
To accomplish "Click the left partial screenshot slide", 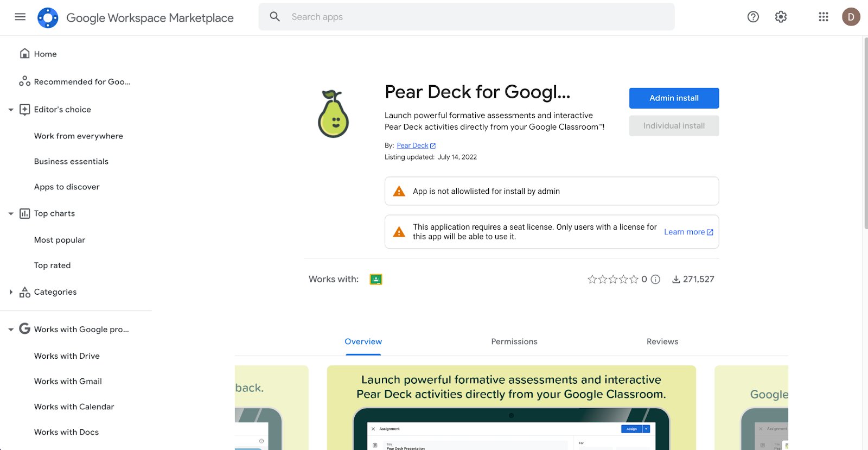I will pyautogui.click(x=272, y=408).
